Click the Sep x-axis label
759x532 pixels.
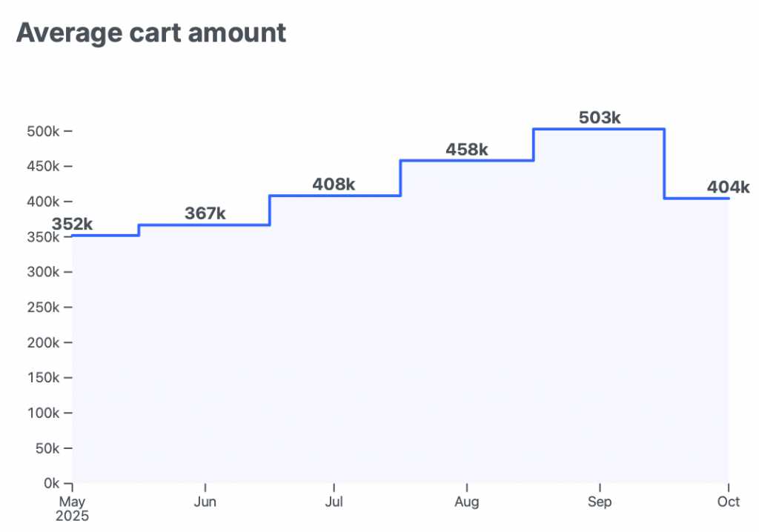click(x=600, y=502)
